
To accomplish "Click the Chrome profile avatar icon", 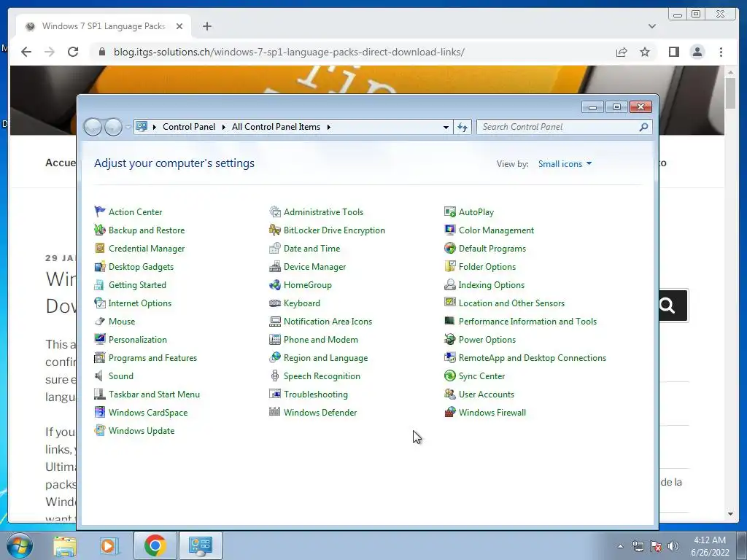I will point(697,52).
